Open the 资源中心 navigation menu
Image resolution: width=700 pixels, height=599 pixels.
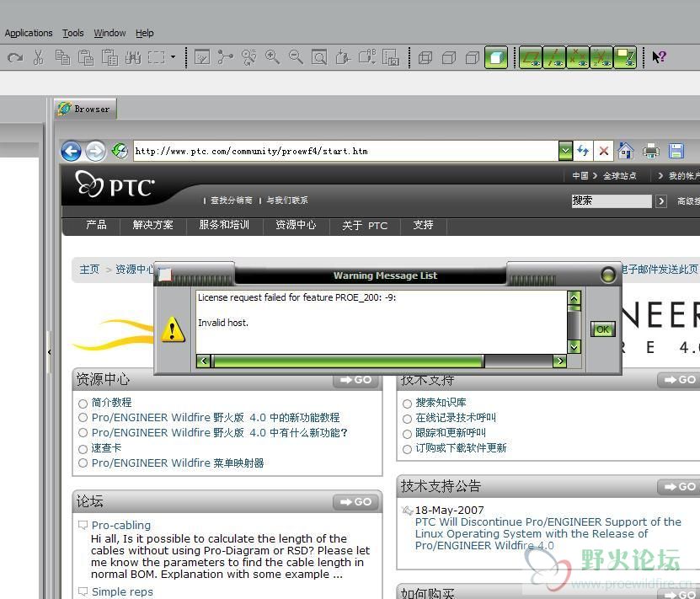(296, 225)
